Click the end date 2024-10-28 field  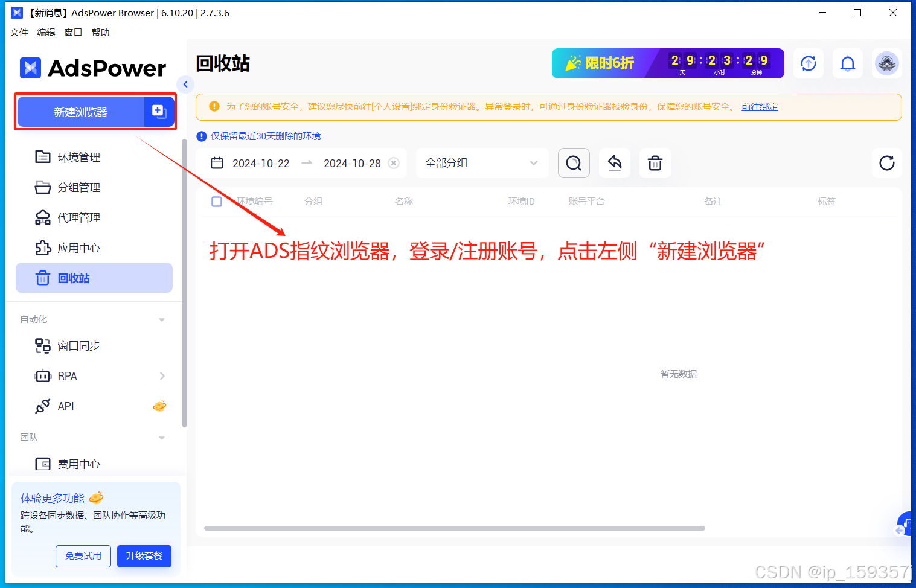click(x=352, y=164)
